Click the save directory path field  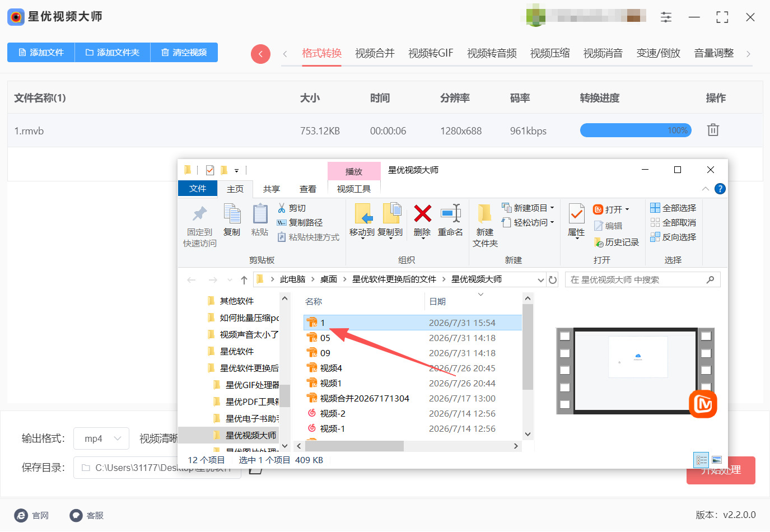pos(157,468)
